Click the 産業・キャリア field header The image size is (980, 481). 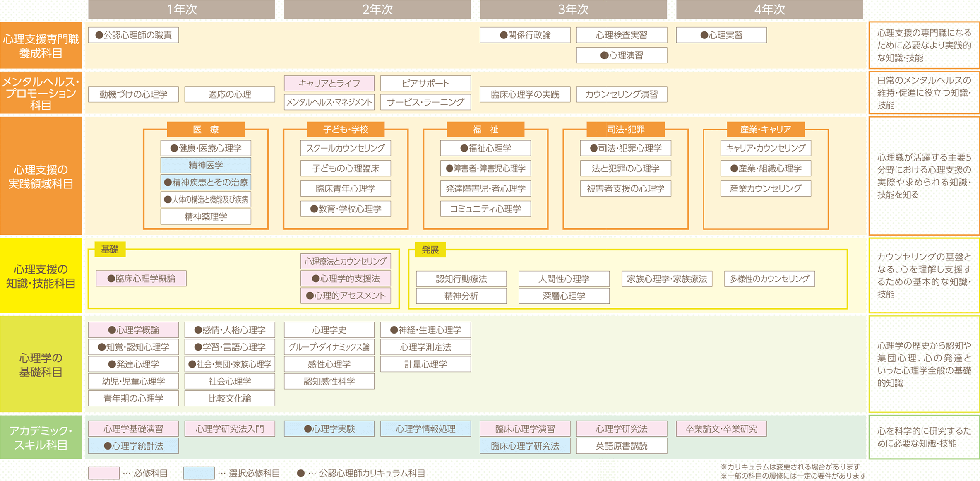tap(765, 129)
